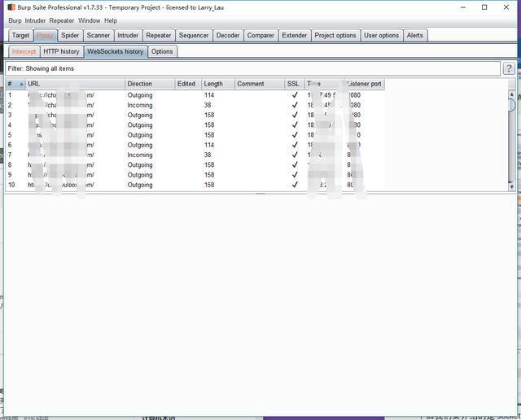Switch to the Sequencer tab
The width and height of the screenshot is (521, 420).
[194, 35]
